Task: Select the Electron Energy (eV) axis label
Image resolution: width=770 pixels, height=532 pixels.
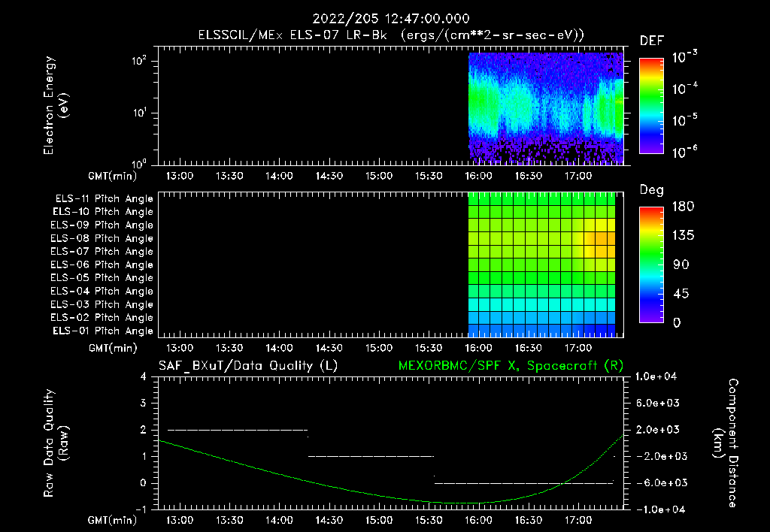Action: click(56, 105)
